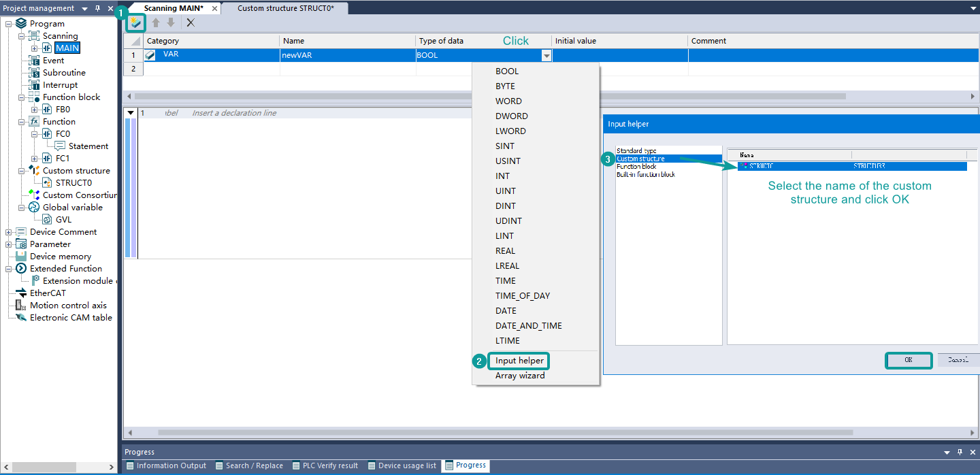Select STRUCT0 under Custom structure
The height and width of the screenshot is (475, 980).
tap(73, 183)
